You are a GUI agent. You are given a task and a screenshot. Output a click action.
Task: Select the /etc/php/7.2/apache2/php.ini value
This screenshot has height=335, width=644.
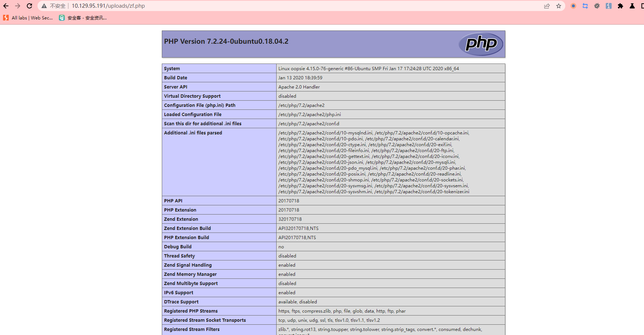(310, 115)
